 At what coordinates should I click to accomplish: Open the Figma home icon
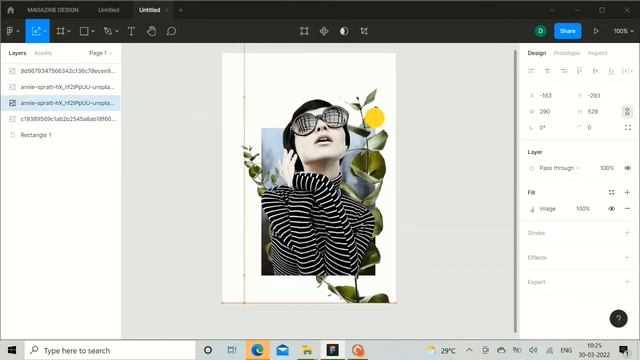pyautogui.click(x=11, y=10)
